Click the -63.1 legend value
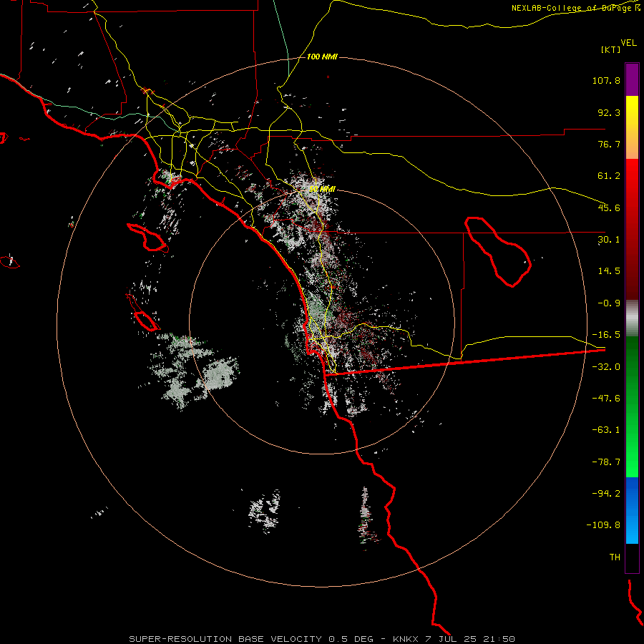The width and height of the screenshot is (644, 644). point(606,430)
